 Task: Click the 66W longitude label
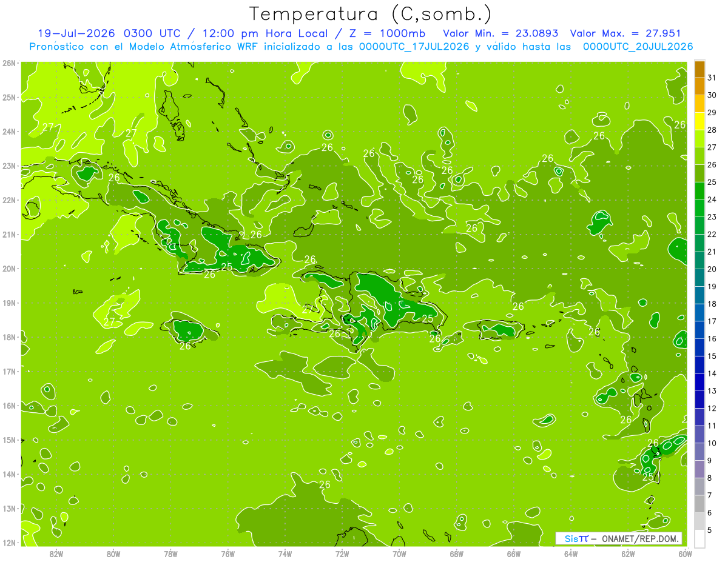(514, 554)
